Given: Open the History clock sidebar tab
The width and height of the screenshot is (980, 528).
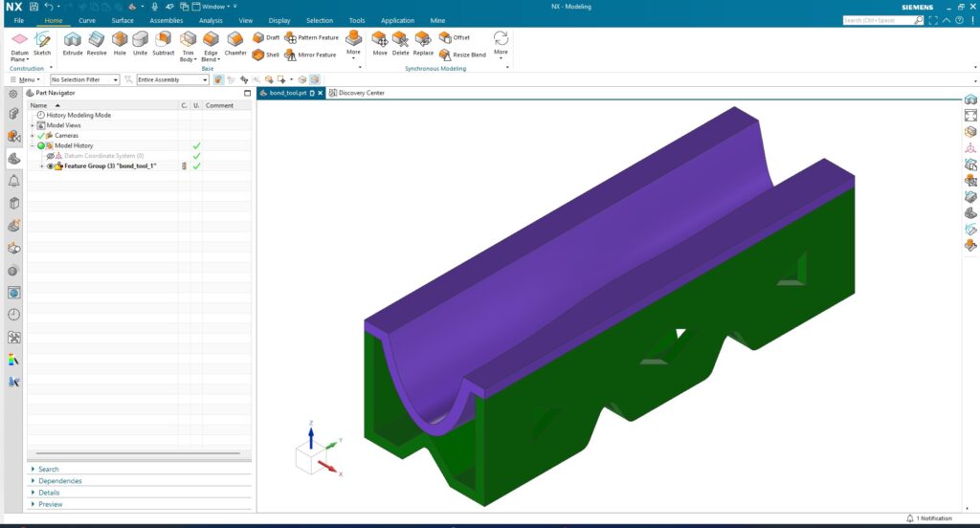Looking at the screenshot, I should click(x=13, y=315).
